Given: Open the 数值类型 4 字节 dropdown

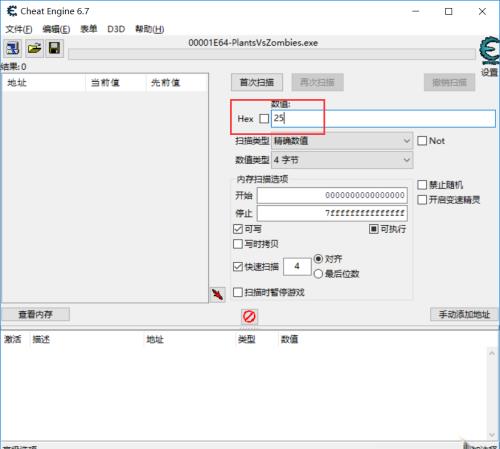Looking at the screenshot, I should tap(342, 160).
